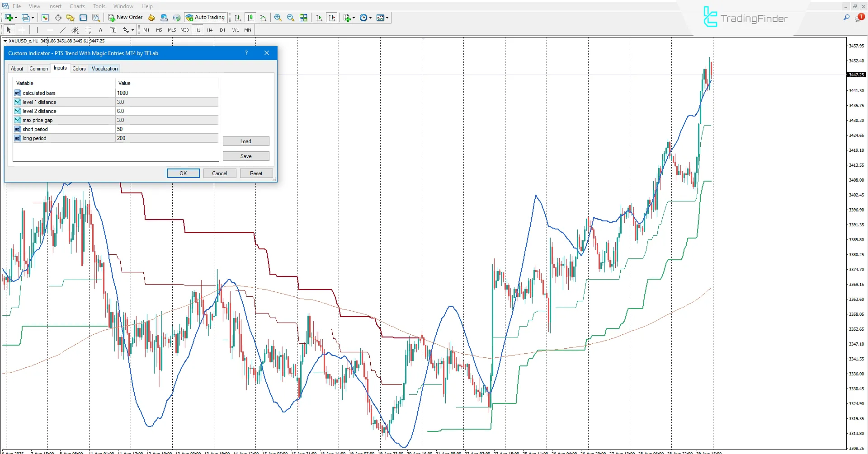Screen dimensions: 868x454
Task: Select the Crosshair tool
Action: click(22, 30)
